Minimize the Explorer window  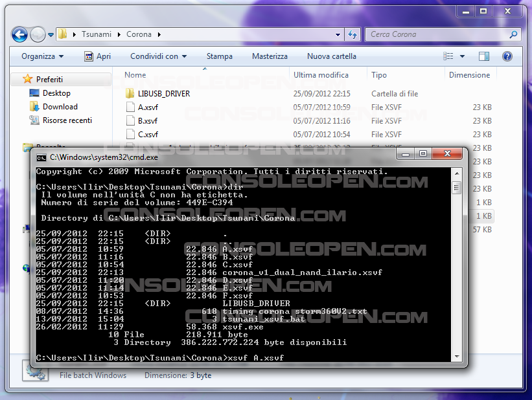click(x=466, y=12)
